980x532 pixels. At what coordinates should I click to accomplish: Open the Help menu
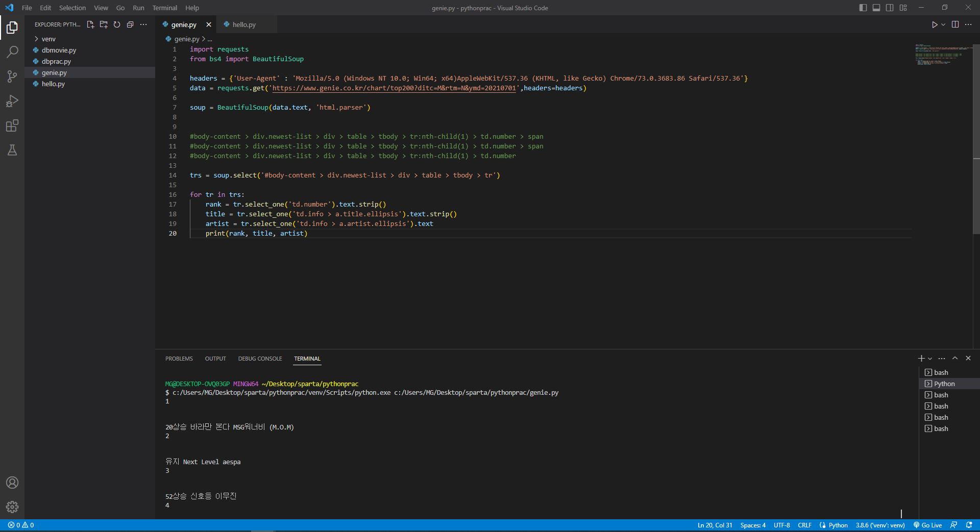click(192, 8)
